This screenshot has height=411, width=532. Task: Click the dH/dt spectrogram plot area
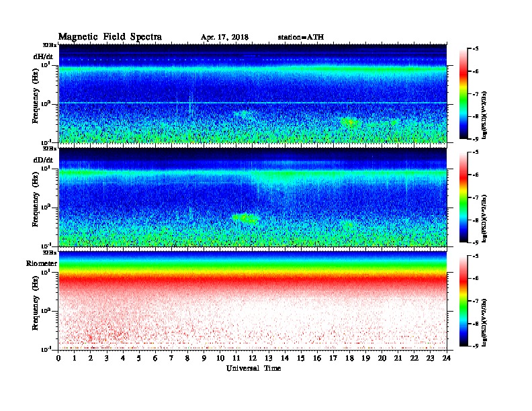[x=253, y=93]
